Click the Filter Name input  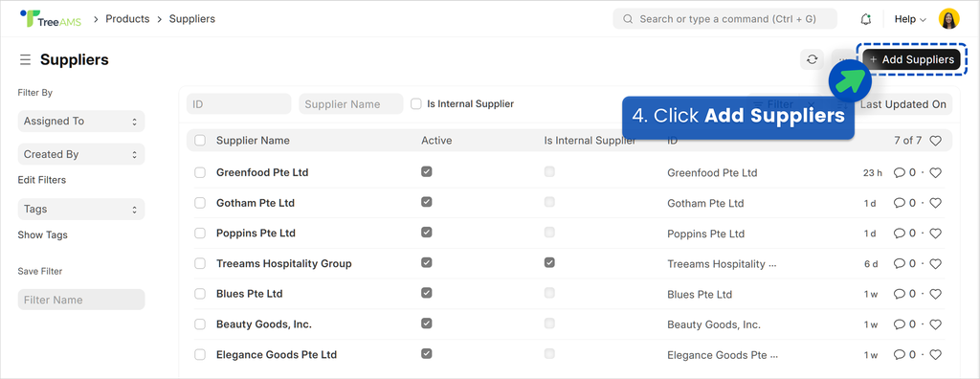point(81,300)
